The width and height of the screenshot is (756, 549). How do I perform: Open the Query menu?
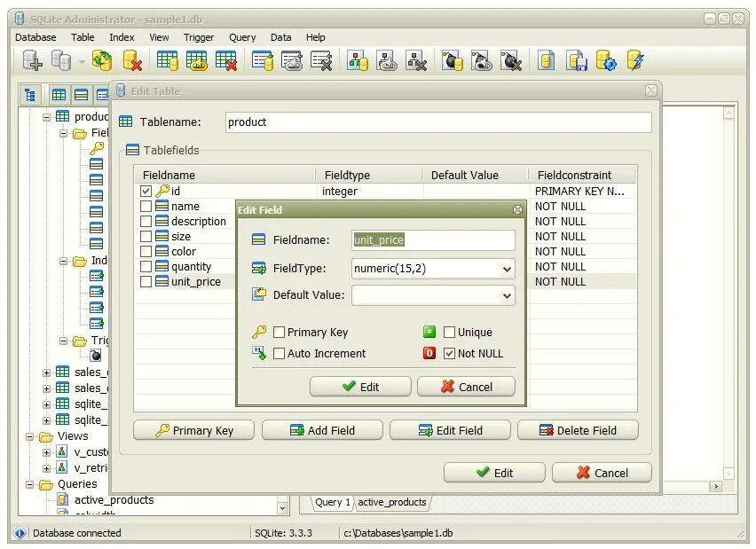(x=242, y=37)
